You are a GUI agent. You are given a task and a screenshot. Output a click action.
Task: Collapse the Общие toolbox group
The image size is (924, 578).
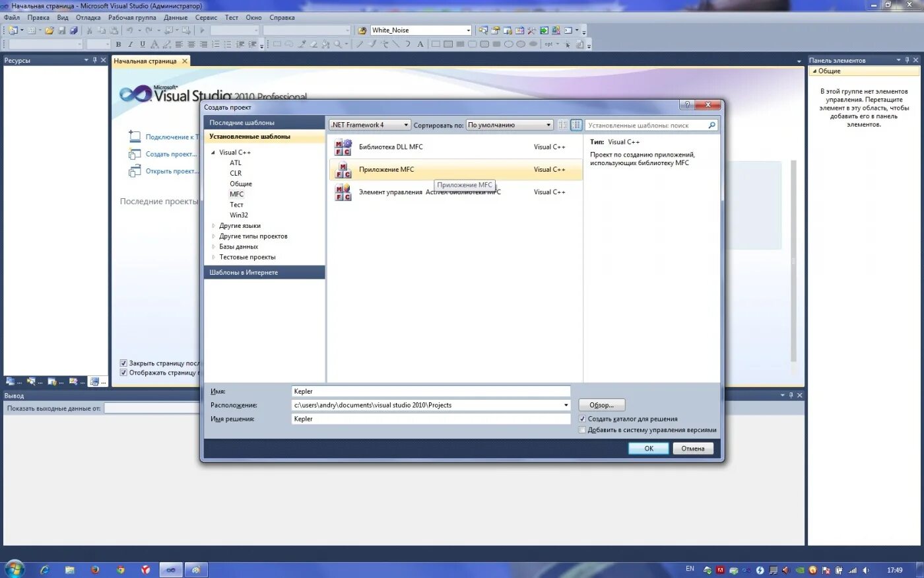click(814, 71)
